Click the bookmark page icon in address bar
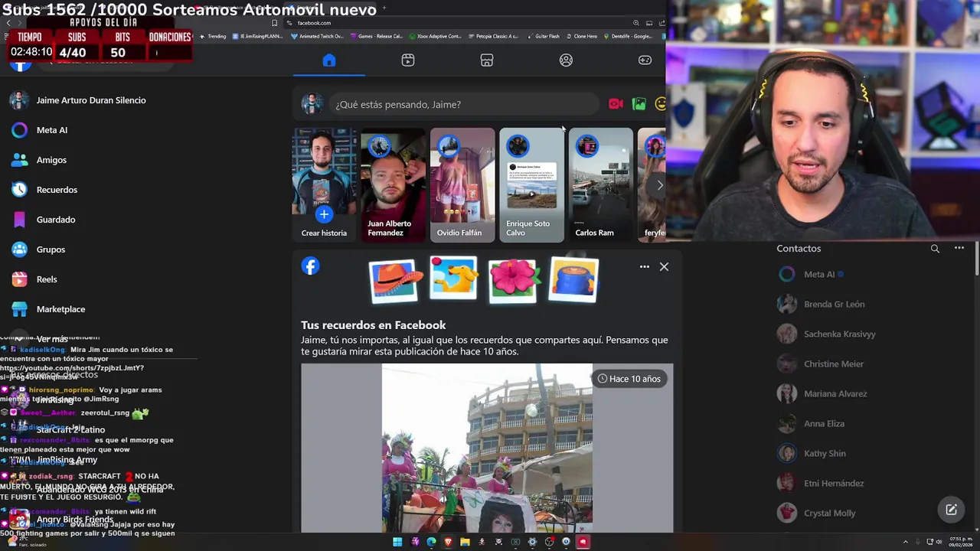Viewport: 980px width, 551px height. click(x=274, y=23)
